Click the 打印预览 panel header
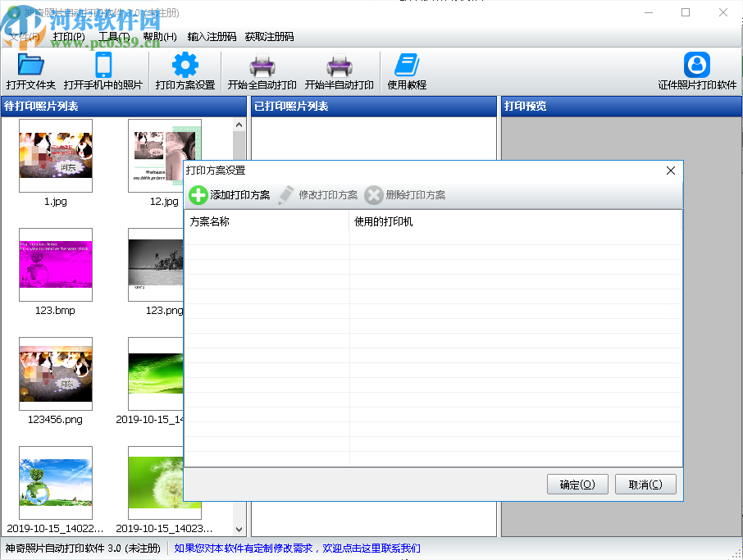743x560 pixels. click(622, 106)
